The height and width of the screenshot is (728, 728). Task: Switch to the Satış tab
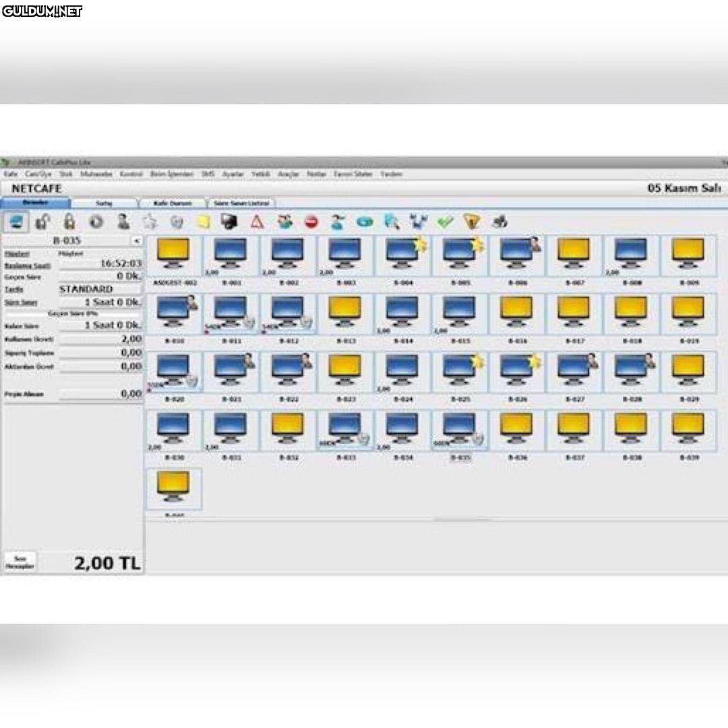coord(104,203)
